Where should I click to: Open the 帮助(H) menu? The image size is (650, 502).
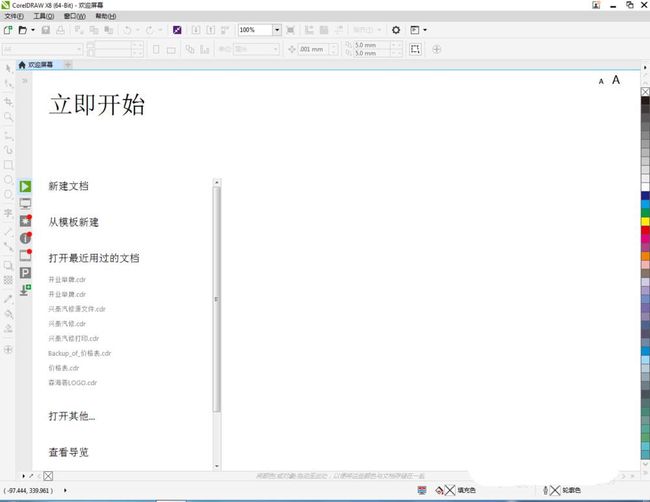coord(106,16)
